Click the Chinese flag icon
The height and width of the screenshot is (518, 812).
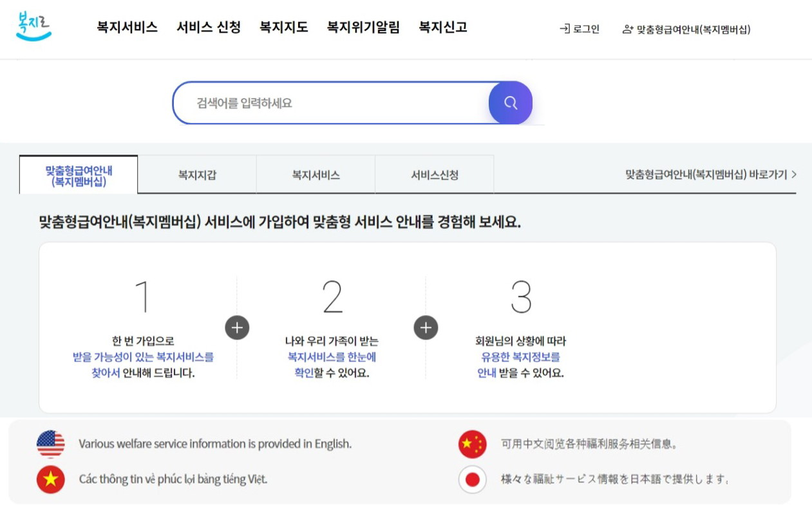tap(473, 444)
